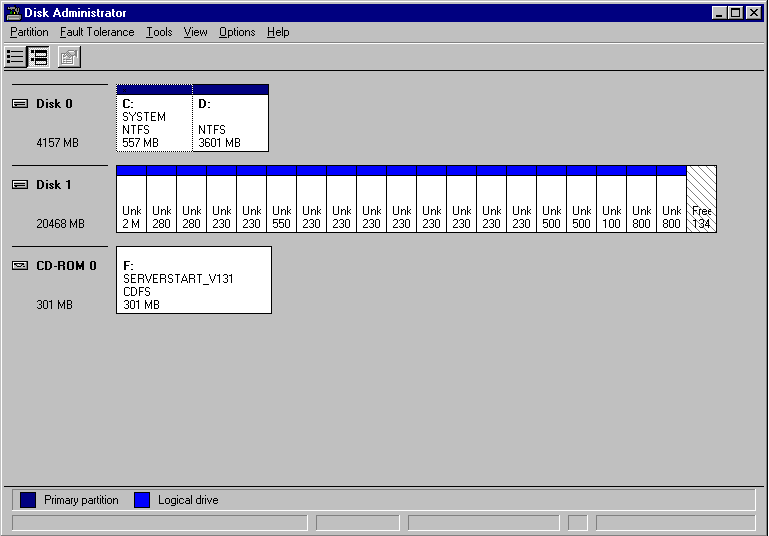Click the CD-ROM 0 drive icon
Viewport: 769px width, 536px height.
coord(20,266)
